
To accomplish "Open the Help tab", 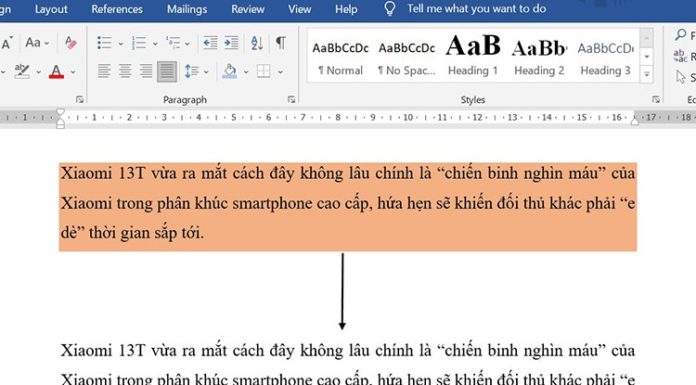I will tap(346, 9).
